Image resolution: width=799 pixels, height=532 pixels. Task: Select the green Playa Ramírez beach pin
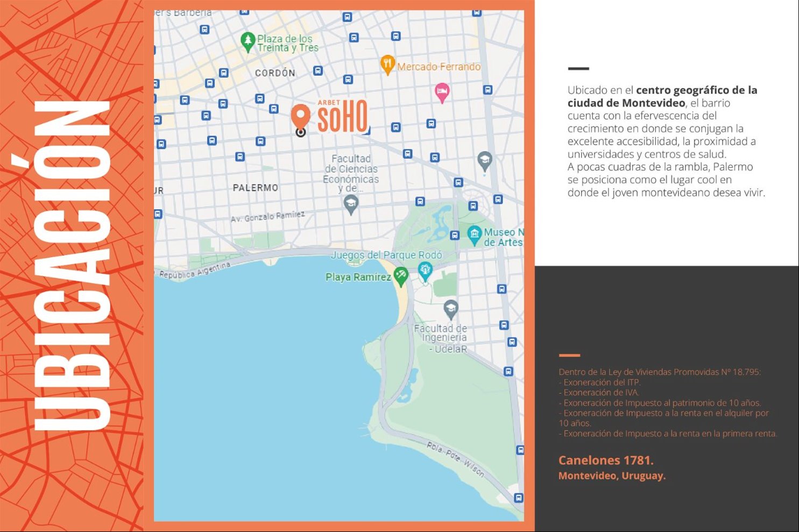401,276
